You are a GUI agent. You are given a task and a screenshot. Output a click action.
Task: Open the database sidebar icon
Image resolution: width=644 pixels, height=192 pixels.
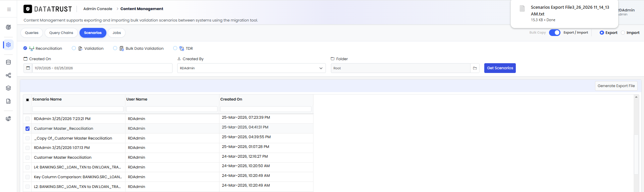8,62
